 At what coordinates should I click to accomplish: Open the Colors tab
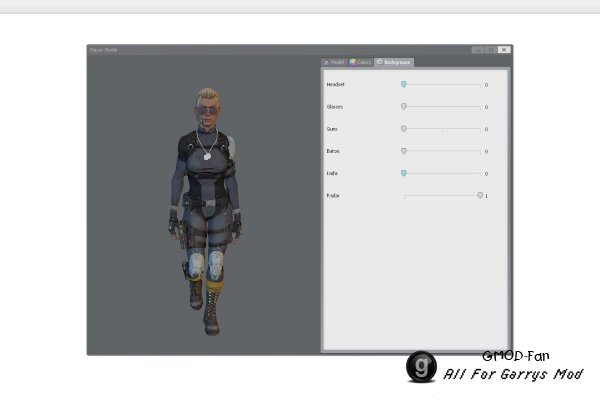(360, 62)
